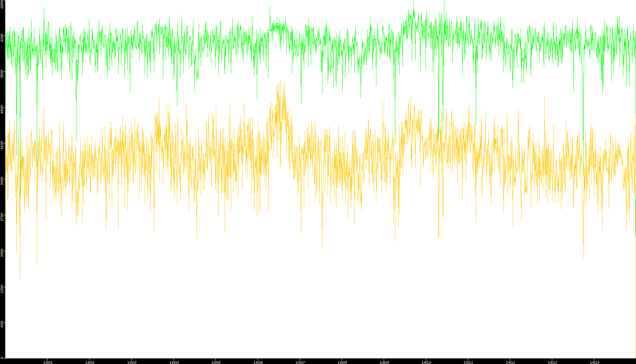Pick the 14:07 time axis label
This screenshot has width=636, height=364.
[x=300, y=362]
